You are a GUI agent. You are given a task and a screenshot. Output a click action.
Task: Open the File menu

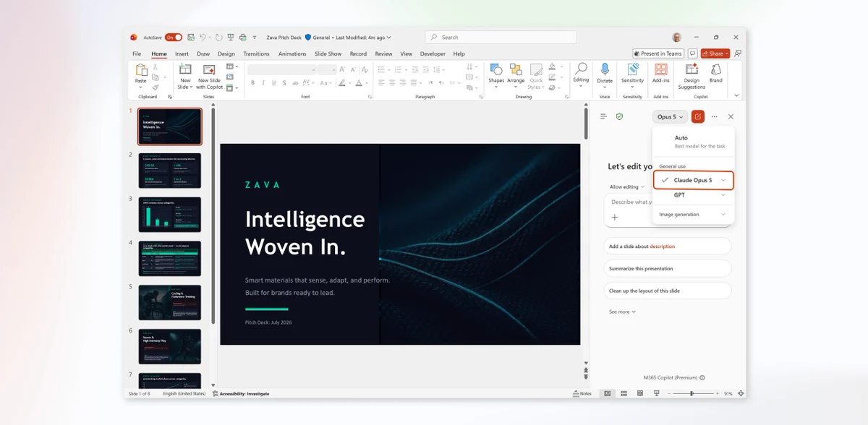coord(137,53)
